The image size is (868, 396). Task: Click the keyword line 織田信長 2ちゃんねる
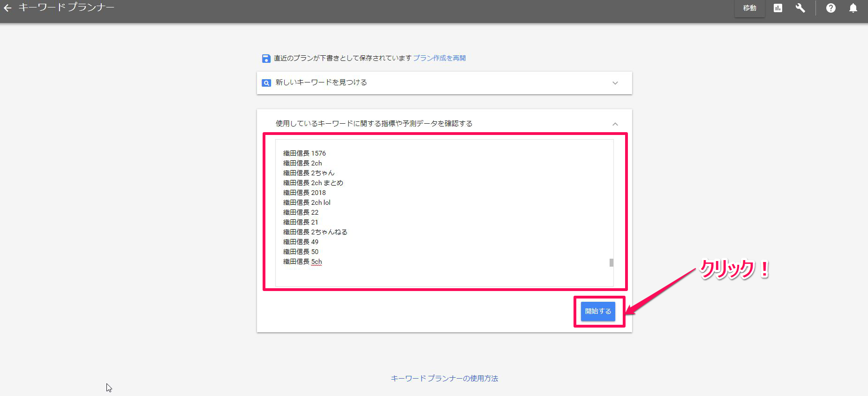point(315,232)
